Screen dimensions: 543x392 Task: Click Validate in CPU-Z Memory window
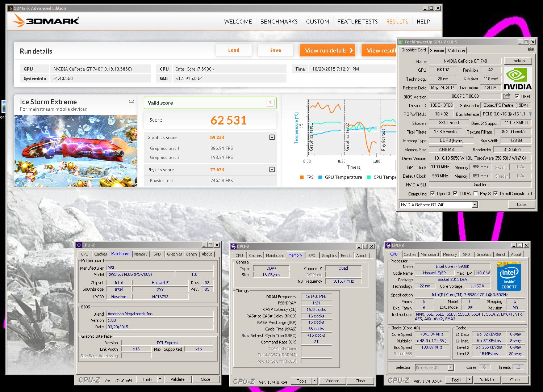click(x=332, y=381)
